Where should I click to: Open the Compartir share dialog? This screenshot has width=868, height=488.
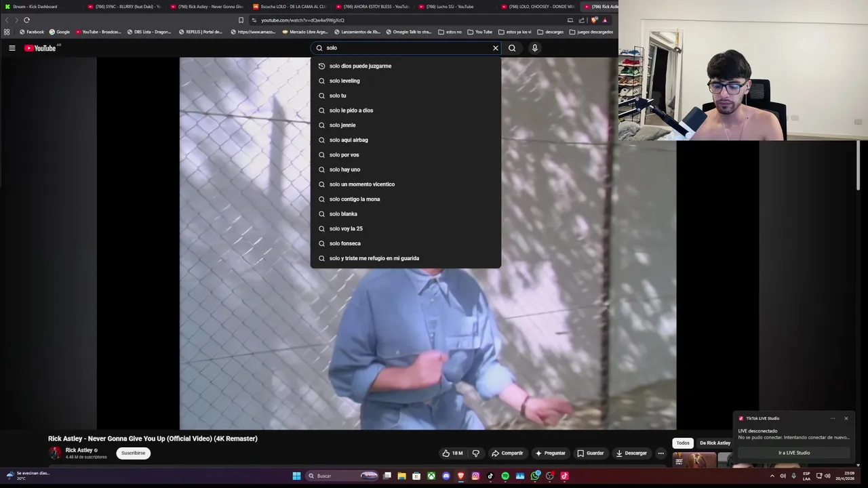507,453
